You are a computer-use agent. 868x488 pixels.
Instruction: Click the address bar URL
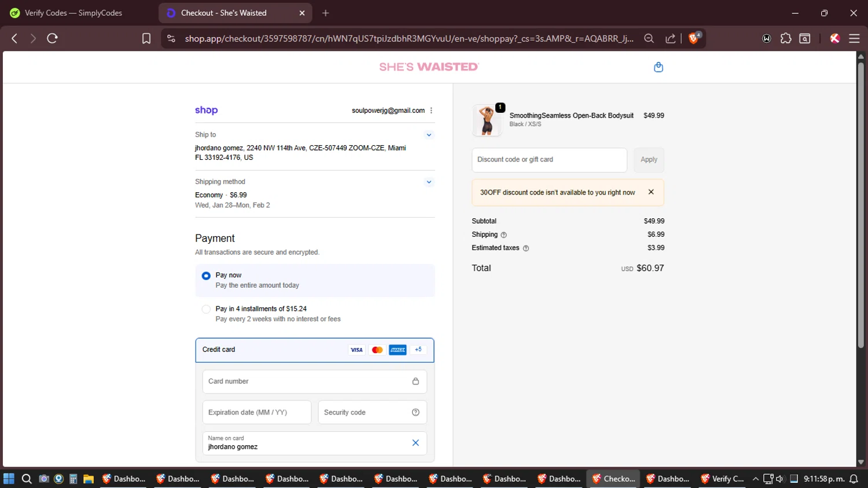point(409,38)
